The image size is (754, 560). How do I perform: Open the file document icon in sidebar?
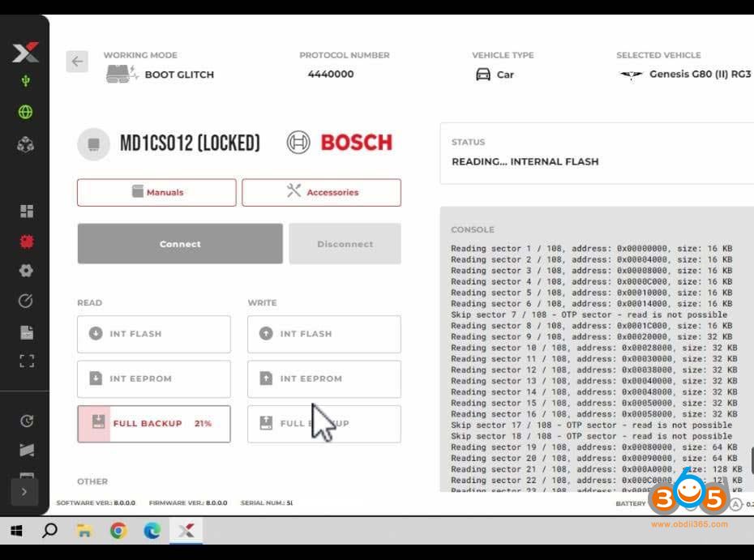tap(27, 332)
